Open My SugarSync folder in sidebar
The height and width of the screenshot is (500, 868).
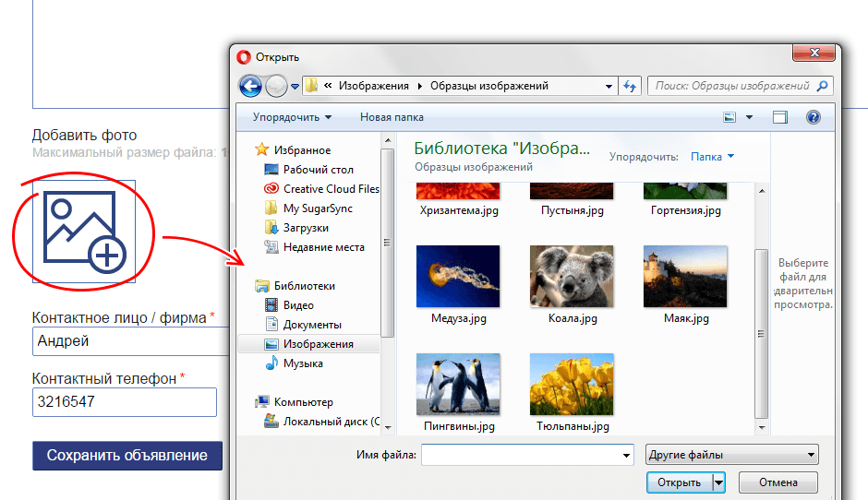[318, 208]
